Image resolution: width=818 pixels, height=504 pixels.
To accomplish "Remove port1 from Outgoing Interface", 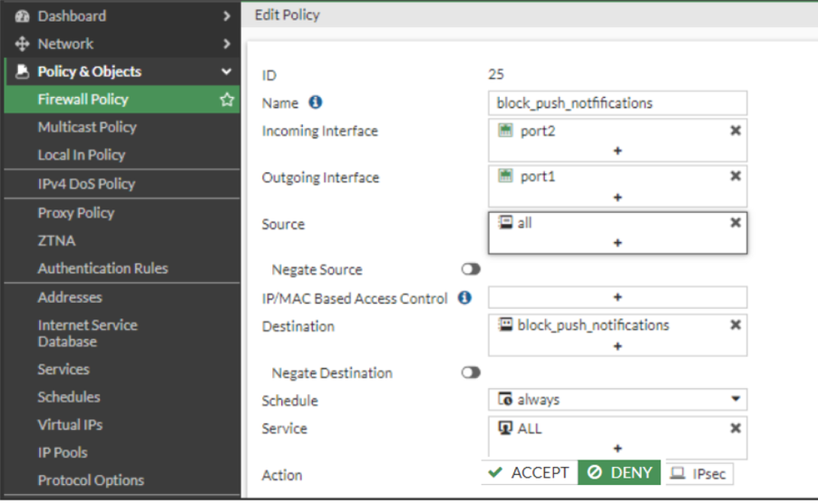I will pyautogui.click(x=735, y=177).
